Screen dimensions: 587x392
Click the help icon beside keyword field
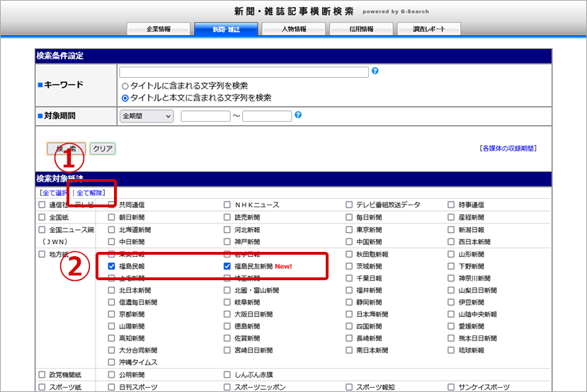point(375,71)
